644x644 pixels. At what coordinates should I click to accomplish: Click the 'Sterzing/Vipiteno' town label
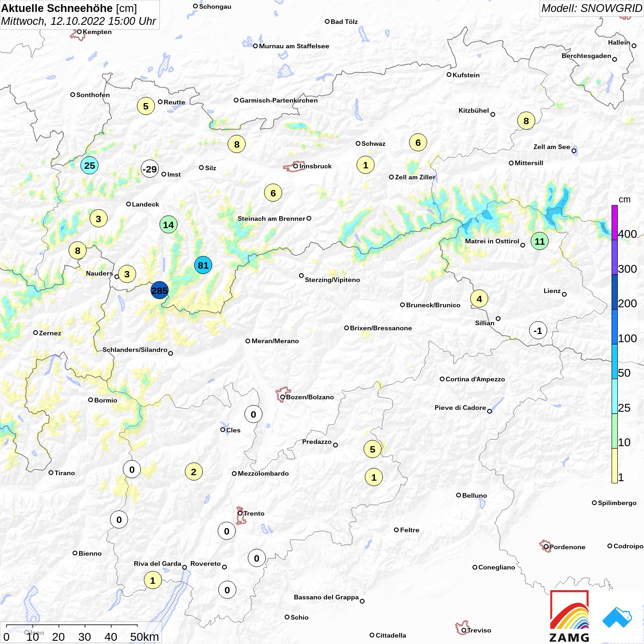pyautogui.click(x=333, y=280)
